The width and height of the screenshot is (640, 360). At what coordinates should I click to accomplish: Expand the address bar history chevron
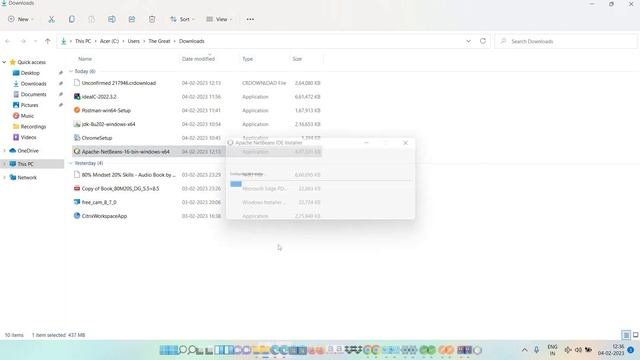coord(469,41)
